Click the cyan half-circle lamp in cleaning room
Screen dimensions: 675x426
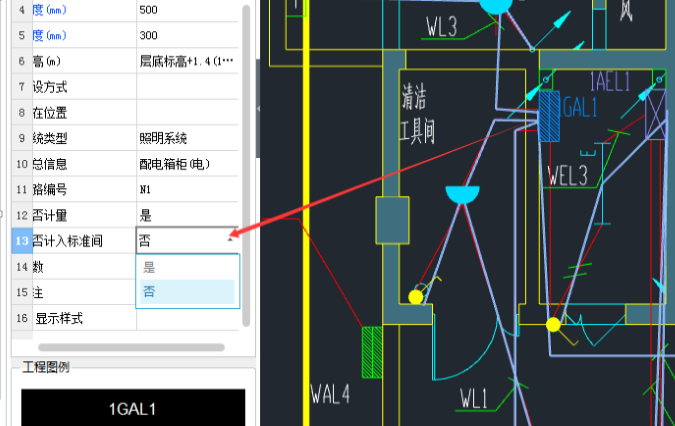(463, 194)
